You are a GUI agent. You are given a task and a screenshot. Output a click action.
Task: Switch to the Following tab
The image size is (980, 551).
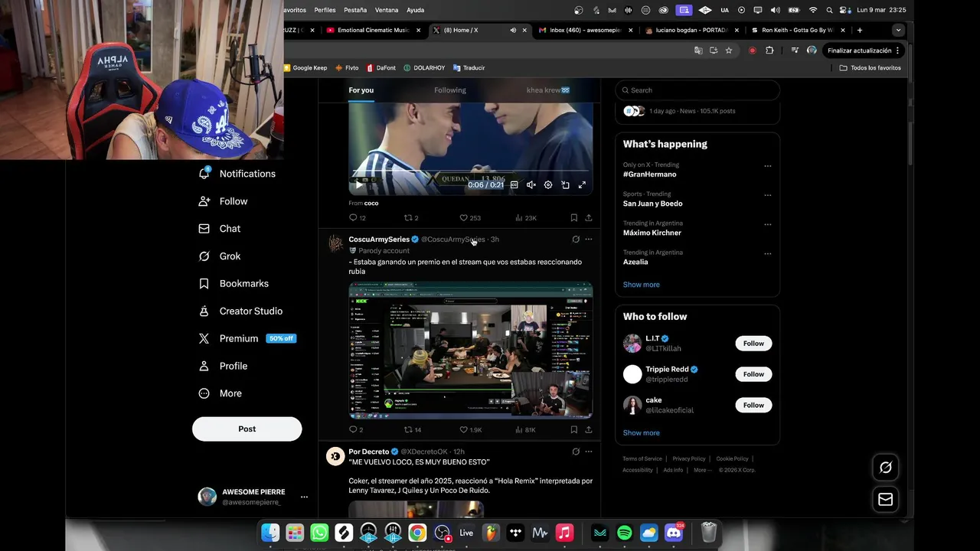[x=450, y=90]
